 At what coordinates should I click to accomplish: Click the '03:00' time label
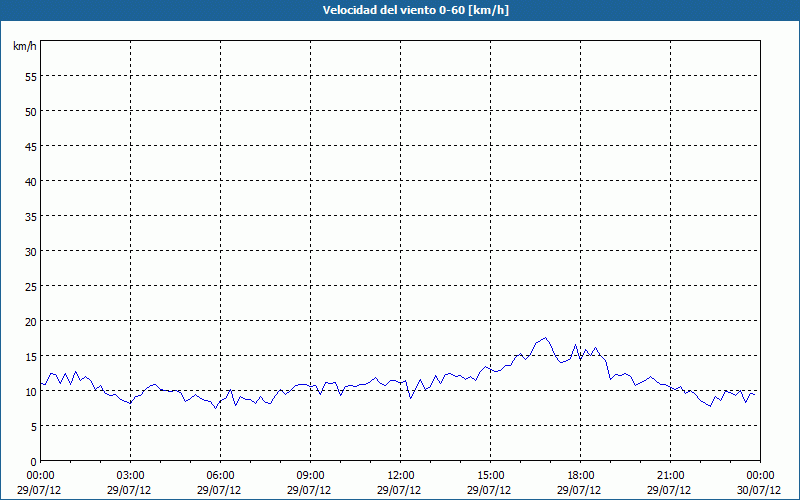(x=130, y=476)
